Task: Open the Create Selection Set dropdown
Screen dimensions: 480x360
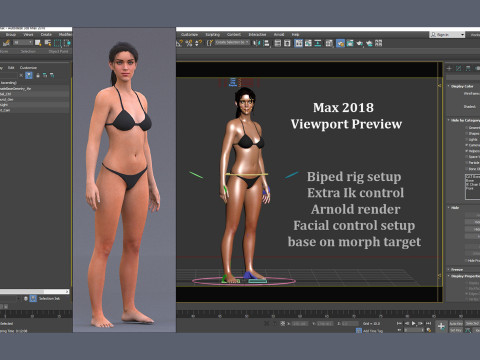Action: tap(232, 43)
